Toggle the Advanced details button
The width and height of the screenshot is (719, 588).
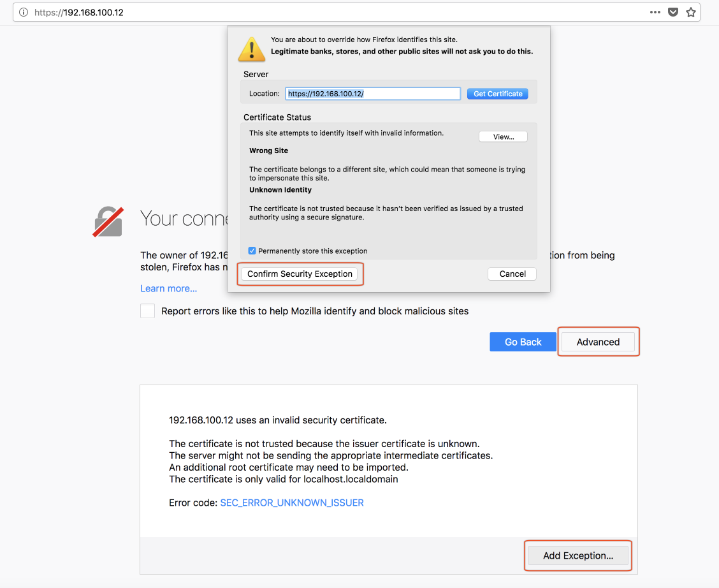[x=598, y=342]
